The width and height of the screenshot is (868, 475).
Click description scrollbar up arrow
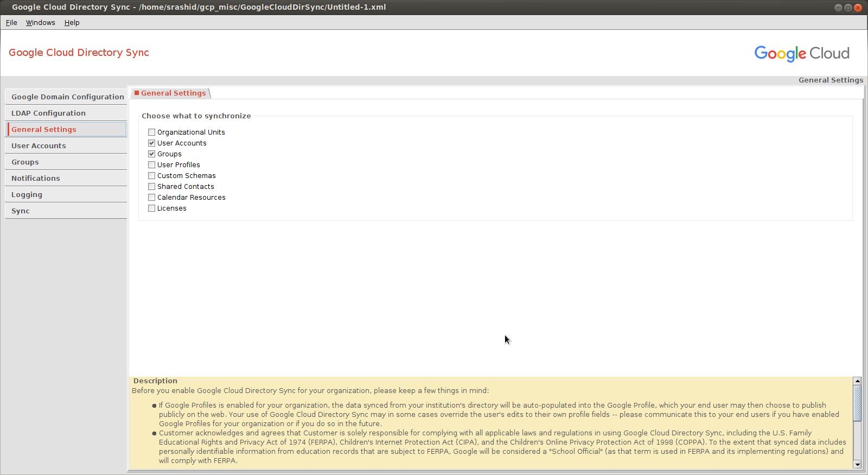click(x=857, y=381)
